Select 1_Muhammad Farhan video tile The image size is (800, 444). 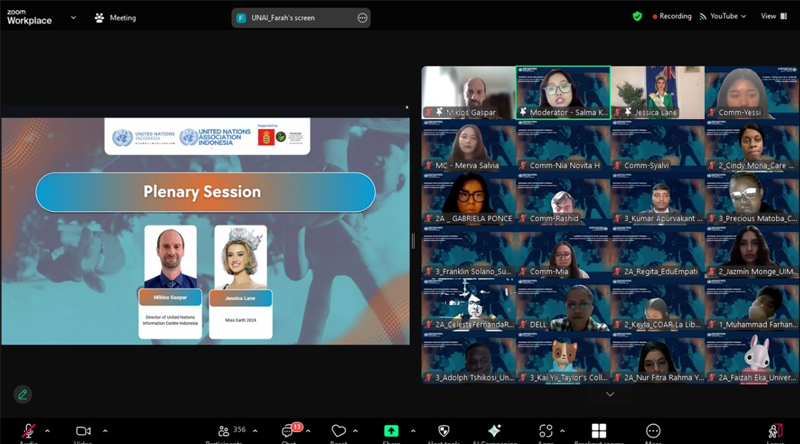753,305
